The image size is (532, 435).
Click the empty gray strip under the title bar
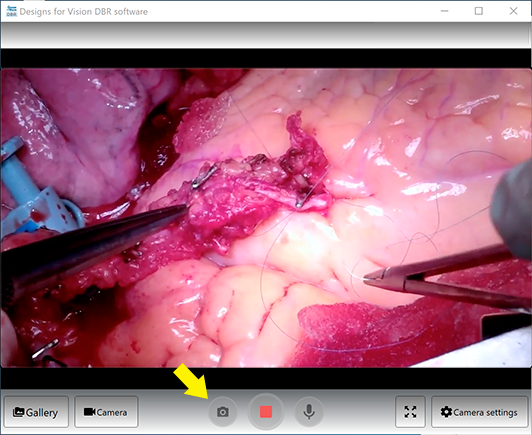tap(266, 35)
